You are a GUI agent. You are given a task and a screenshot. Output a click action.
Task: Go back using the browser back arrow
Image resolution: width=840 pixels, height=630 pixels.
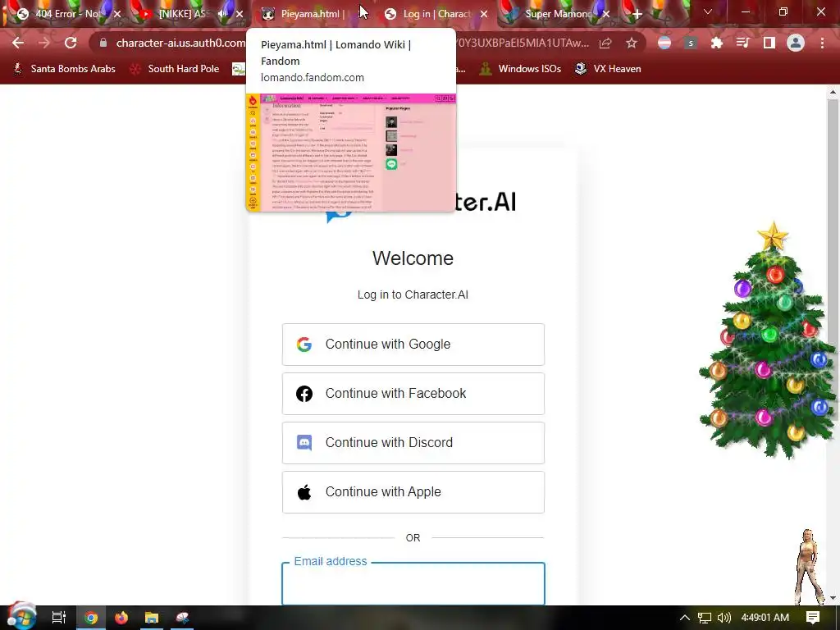tap(18, 43)
